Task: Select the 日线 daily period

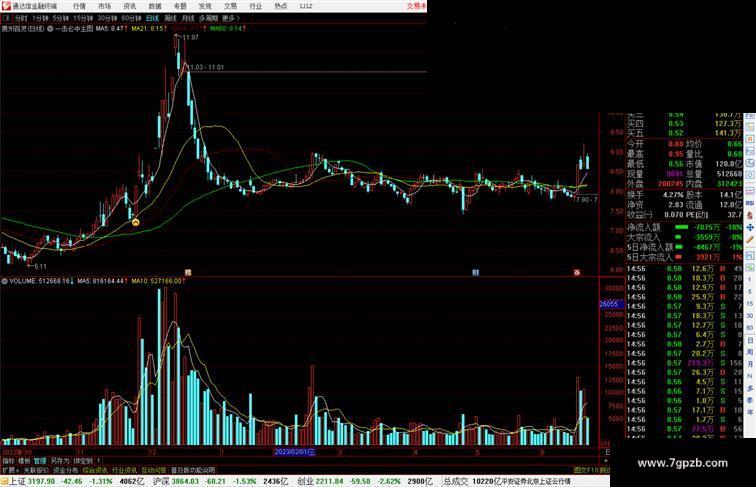Action: click(152, 18)
